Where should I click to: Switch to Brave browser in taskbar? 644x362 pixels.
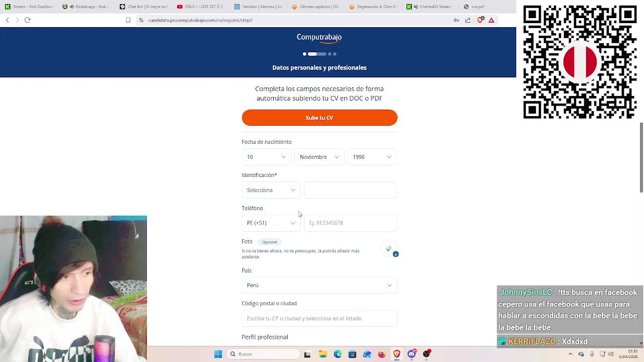click(x=396, y=354)
